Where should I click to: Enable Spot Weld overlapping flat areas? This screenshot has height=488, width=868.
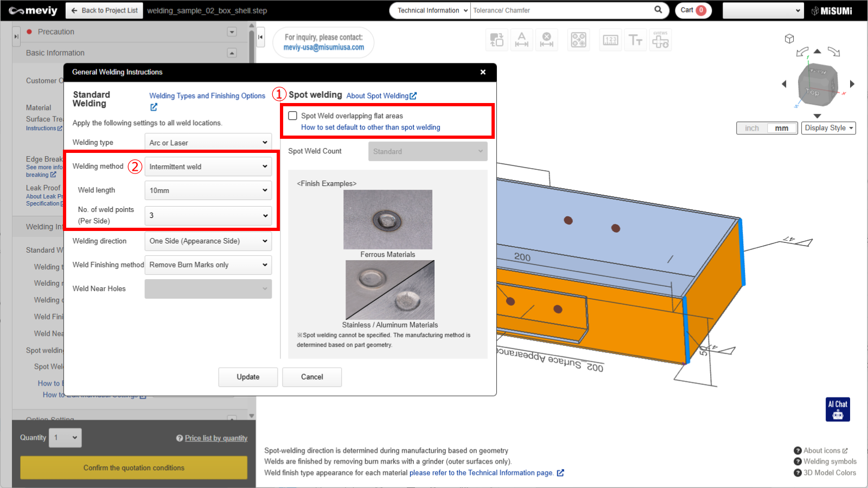(x=293, y=115)
